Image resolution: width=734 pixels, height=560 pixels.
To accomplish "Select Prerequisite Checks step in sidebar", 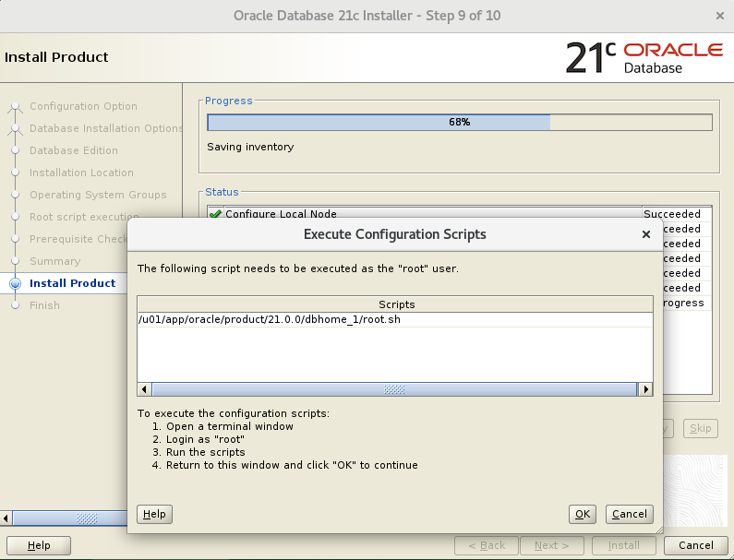I will pyautogui.click(x=78, y=239).
